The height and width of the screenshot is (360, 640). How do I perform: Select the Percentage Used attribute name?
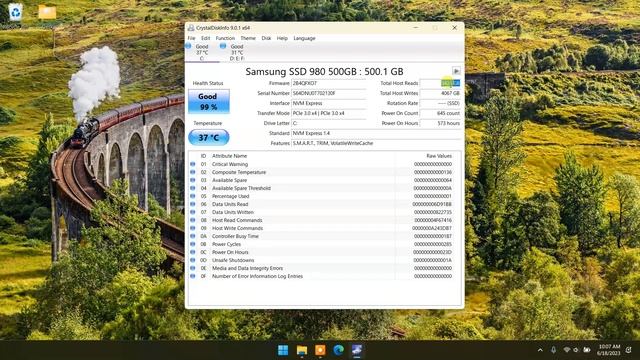click(x=230, y=196)
